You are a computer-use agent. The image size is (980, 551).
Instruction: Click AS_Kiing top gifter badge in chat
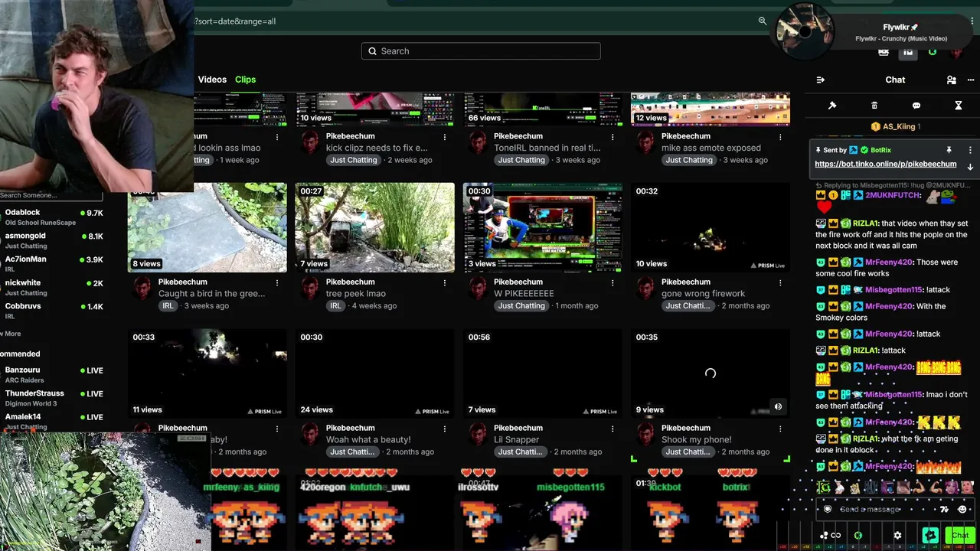(x=896, y=126)
